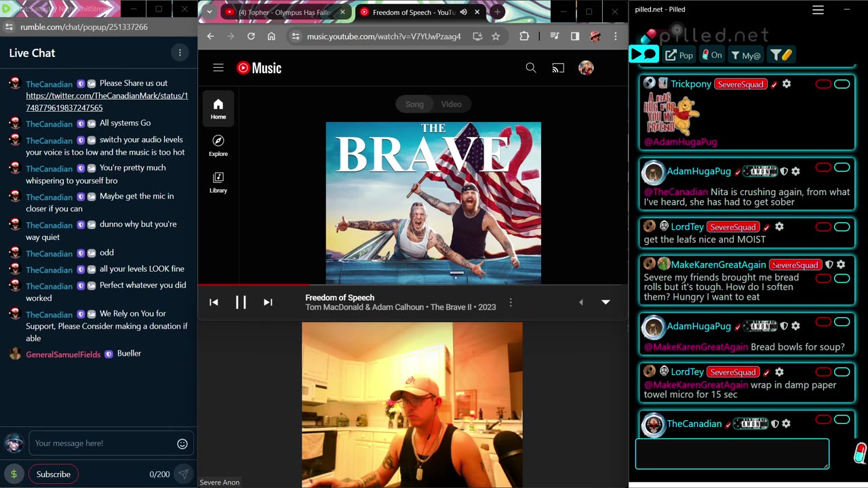Go back in the browser
The height and width of the screenshot is (488, 868).
[210, 37]
